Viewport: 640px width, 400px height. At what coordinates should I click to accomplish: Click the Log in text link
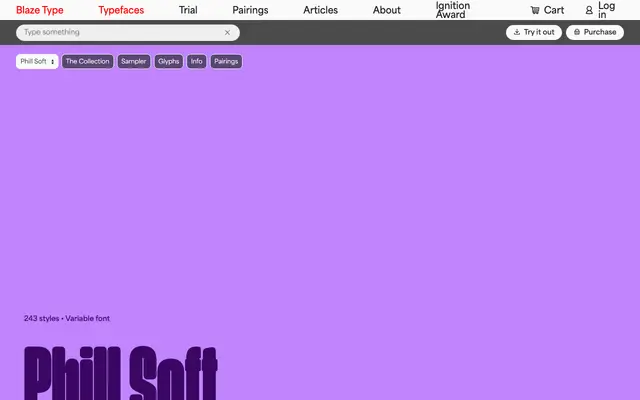pyautogui.click(x=607, y=10)
